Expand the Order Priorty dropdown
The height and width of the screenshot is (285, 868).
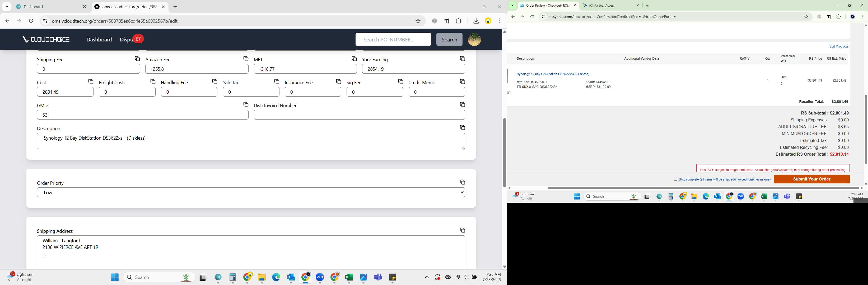[251, 192]
